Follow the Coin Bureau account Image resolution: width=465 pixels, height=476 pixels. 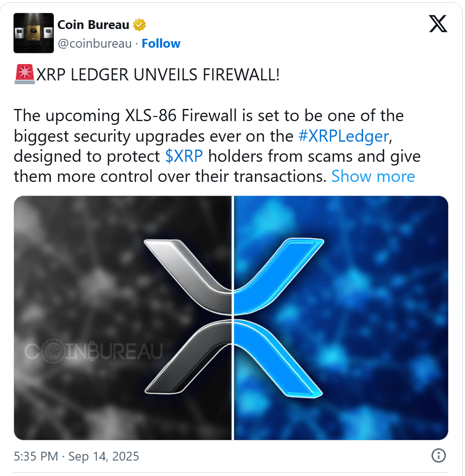161,43
